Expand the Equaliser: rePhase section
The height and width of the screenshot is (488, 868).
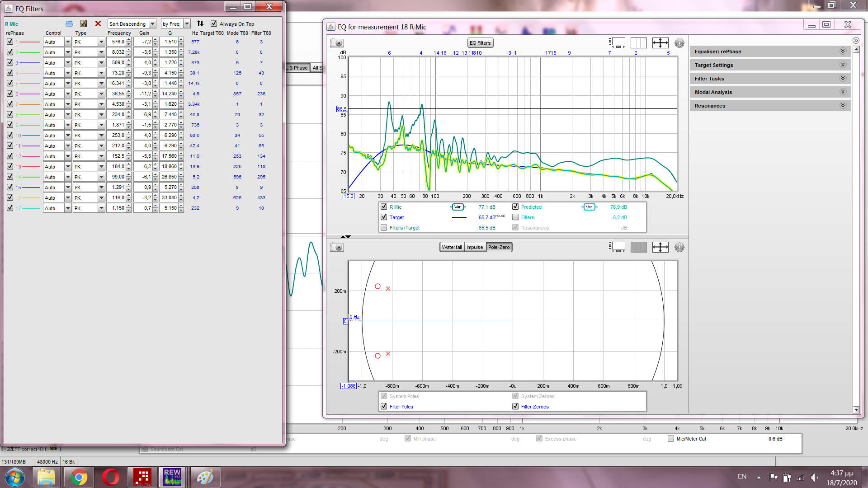[x=770, y=52]
